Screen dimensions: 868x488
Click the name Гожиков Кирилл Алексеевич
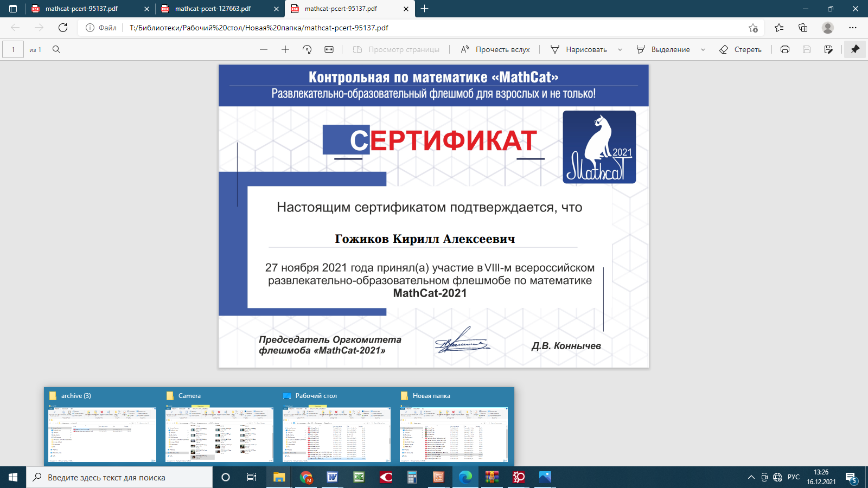425,239
